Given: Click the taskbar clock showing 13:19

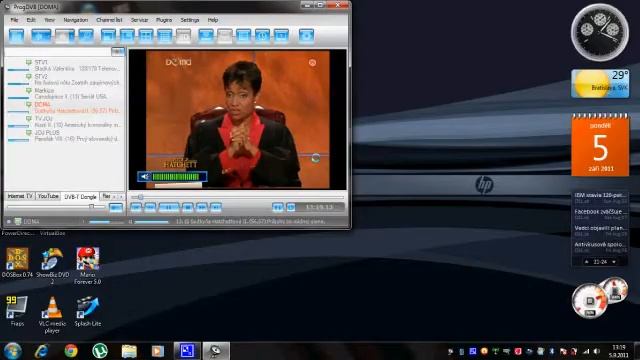Looking at the screenshot, I should [x=619, y=351].
